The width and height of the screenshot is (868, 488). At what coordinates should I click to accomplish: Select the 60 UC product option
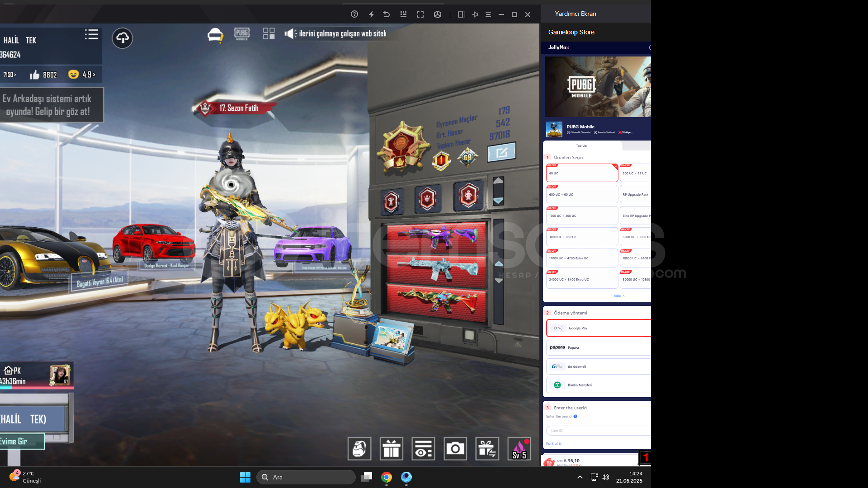click(582, 173)
